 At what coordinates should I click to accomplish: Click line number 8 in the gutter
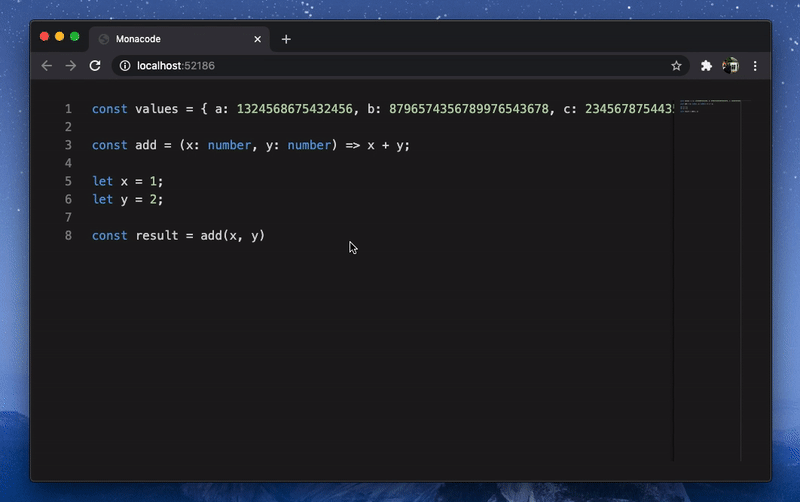[x=68, y=236]
